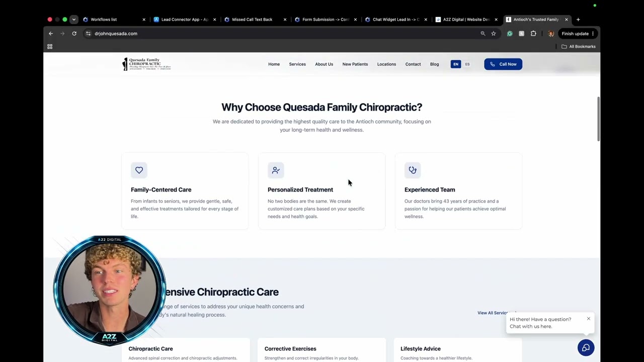Click the Experienced Team stethoscope icon
Screen dimensions: 644x362
point(413,170)
